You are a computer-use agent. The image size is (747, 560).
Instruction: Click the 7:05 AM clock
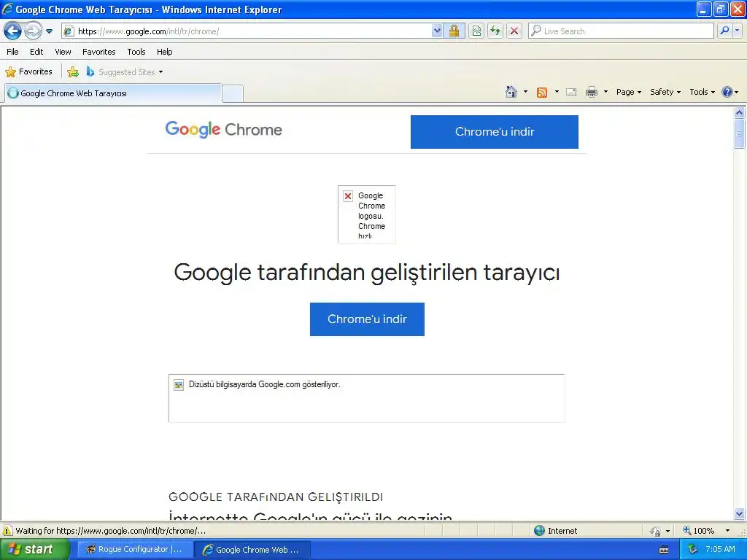pos(720,550)
